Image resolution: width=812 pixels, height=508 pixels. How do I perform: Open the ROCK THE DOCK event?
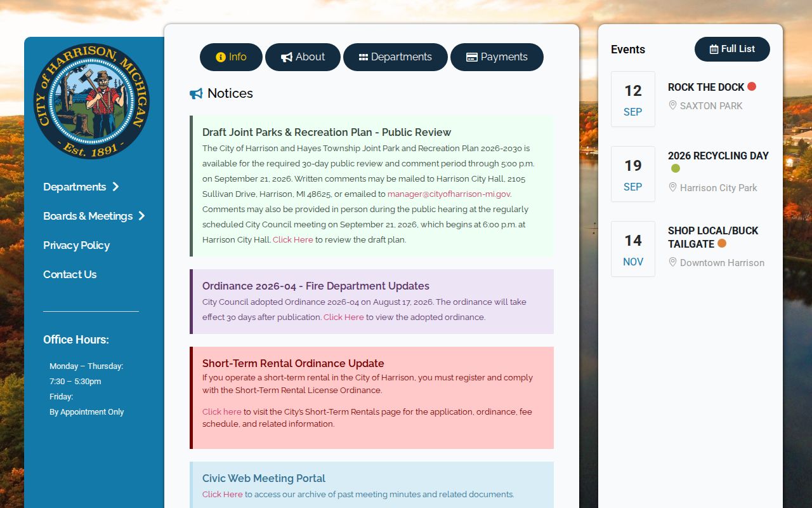[x=706, y=87]
